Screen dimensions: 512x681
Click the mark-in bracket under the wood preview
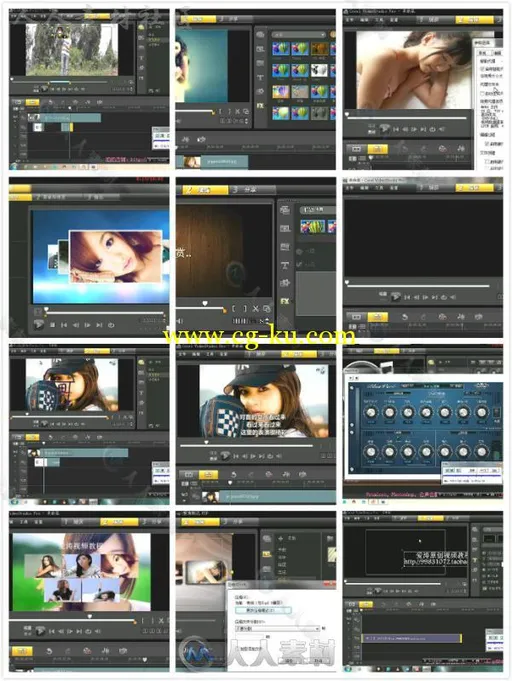click(234, 309)
